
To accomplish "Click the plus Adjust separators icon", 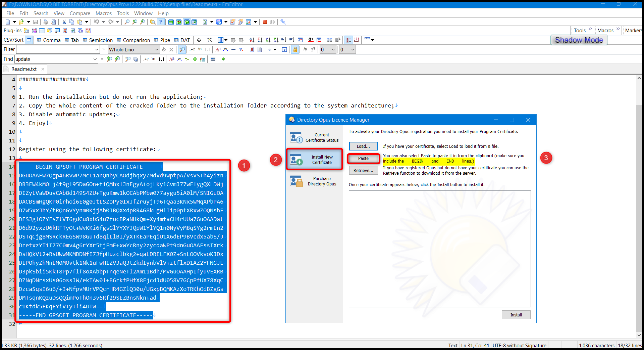I will tap(199, 40).
